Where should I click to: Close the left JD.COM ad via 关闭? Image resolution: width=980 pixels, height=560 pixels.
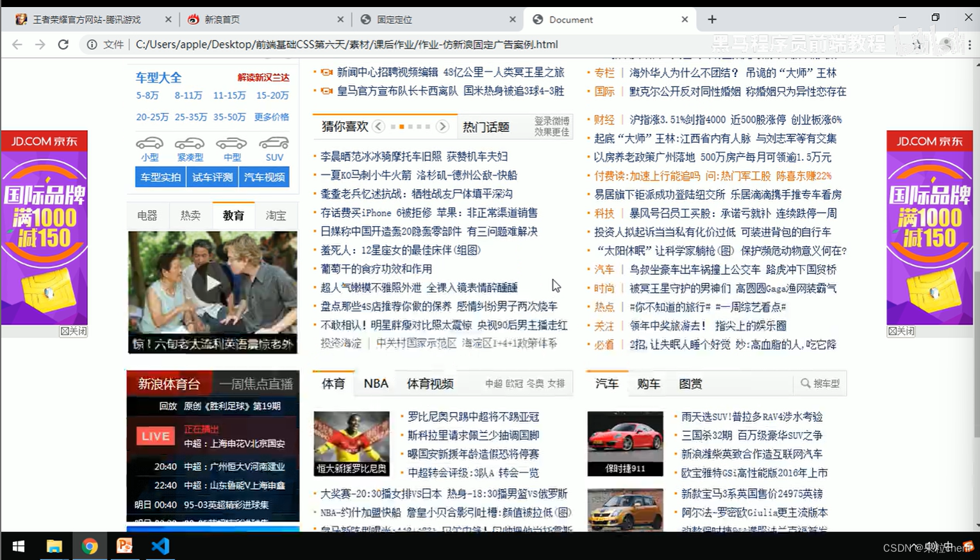[x=73, y=331]
